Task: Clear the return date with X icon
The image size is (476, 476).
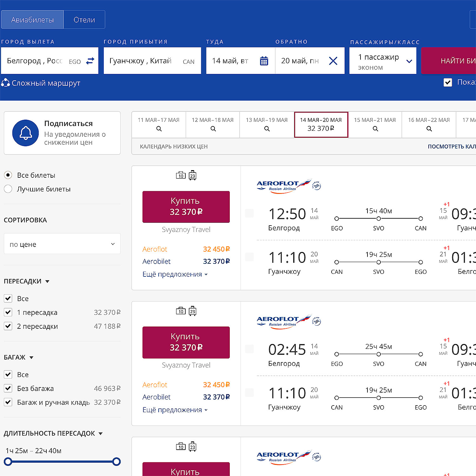Action: point(333,61)
